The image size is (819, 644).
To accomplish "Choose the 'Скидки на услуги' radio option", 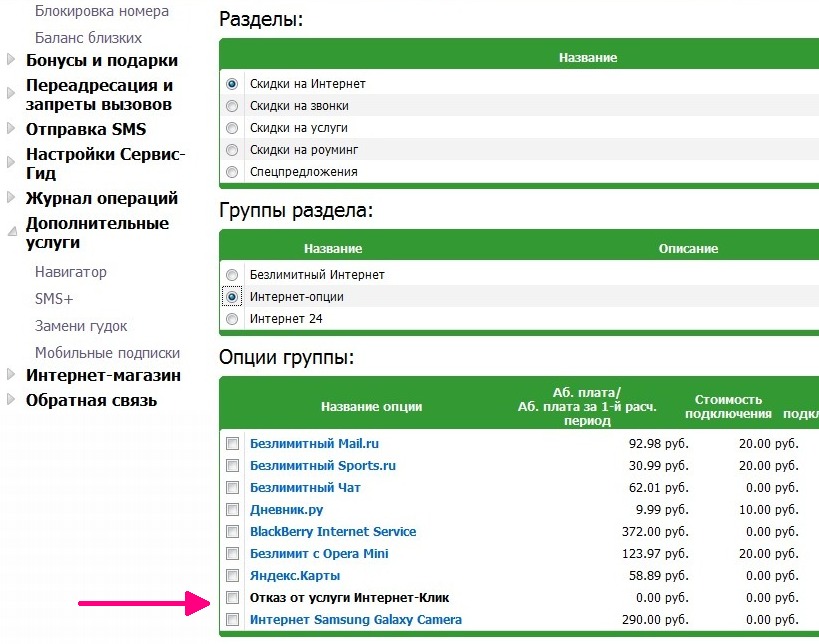I will (x=232, y=128).
